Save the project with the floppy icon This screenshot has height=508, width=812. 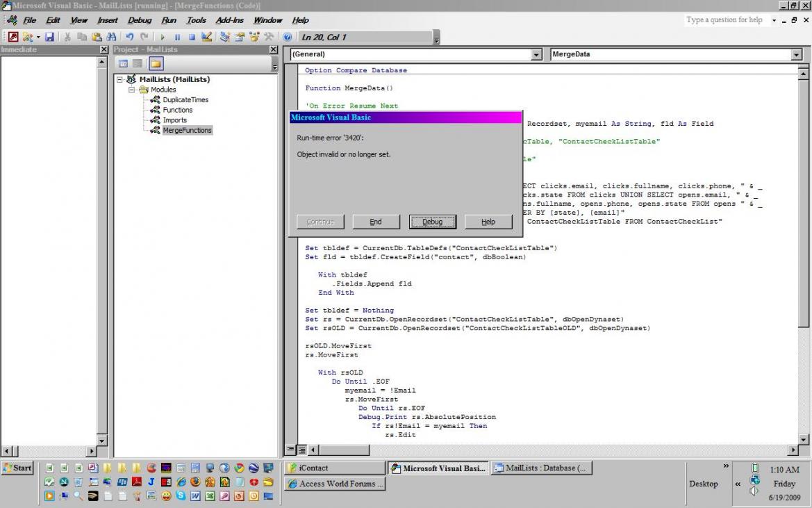tap(49, 37)
